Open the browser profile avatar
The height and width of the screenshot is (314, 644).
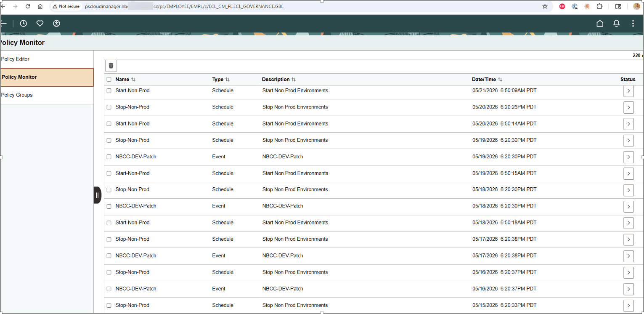click(636, 6)
